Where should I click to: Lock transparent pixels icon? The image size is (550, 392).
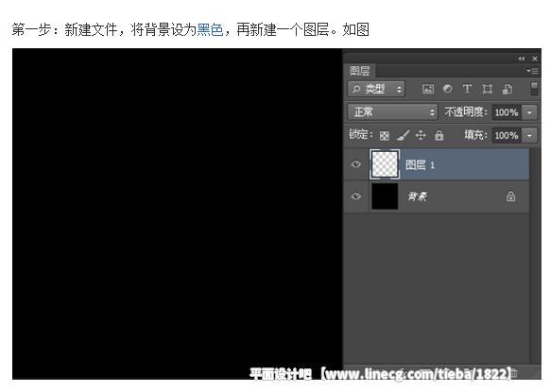pos(385,135)
